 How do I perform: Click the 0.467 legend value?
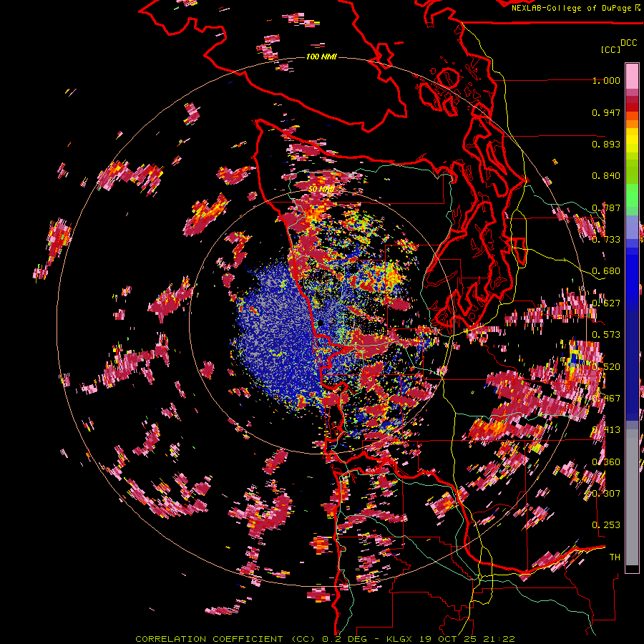(x=606, y=399)
